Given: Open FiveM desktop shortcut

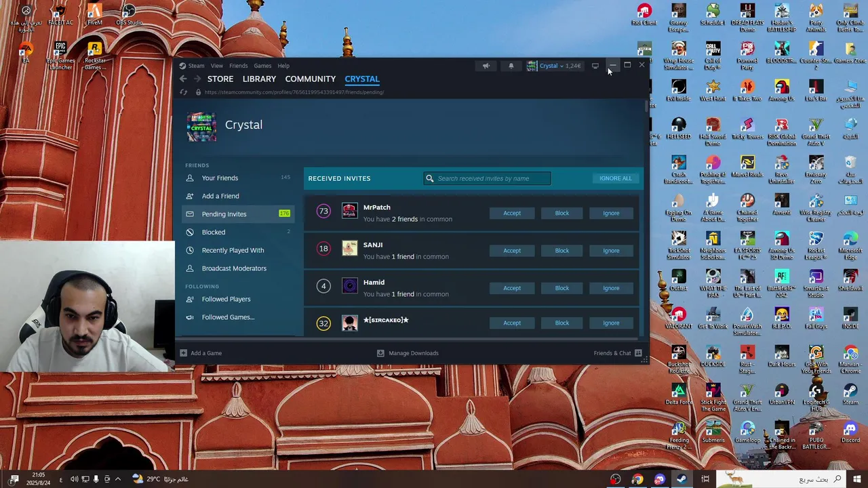Looking at the screenshot, I should point(94,15).
